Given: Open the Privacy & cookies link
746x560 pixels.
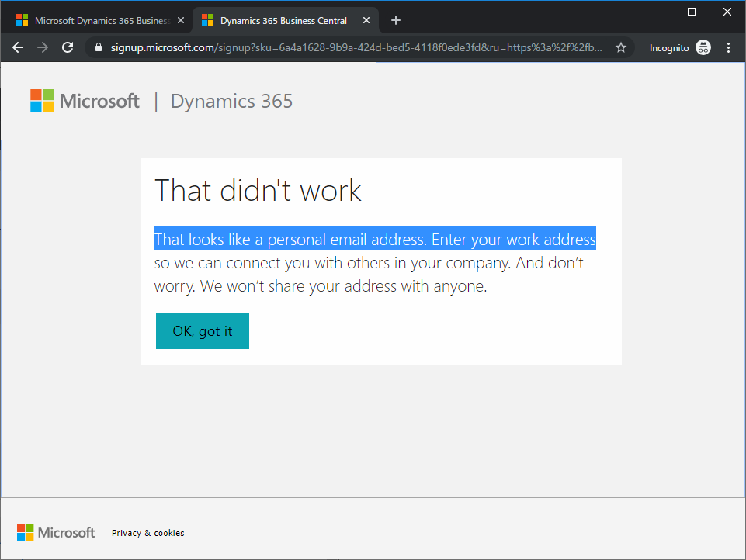Looking at the screenshot, I should click(148, 533).
